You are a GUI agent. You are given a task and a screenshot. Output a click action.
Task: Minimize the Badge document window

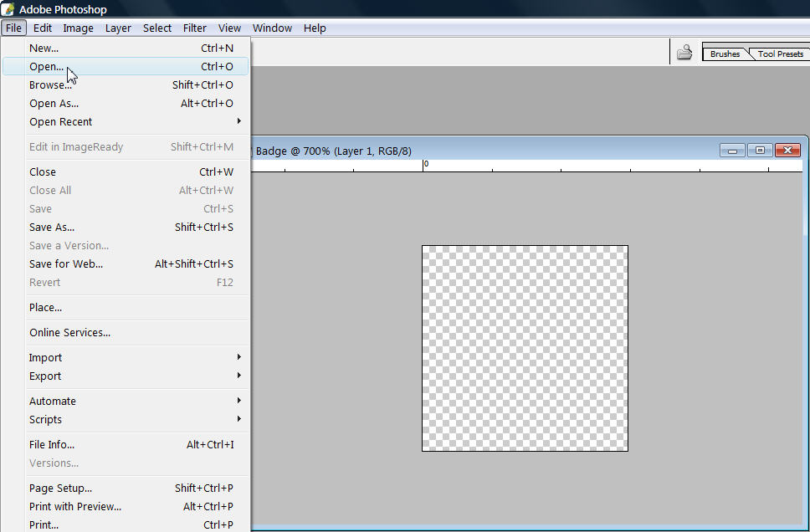(x=732, y=151)
